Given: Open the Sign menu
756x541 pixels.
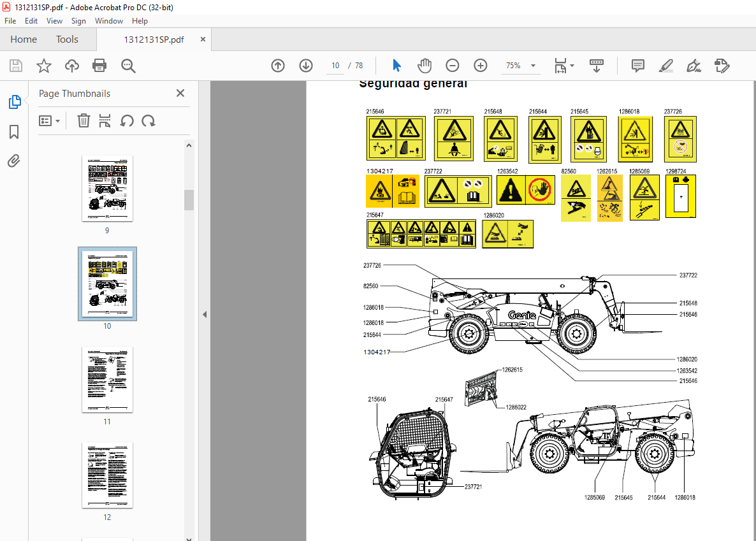Looking at the screenshot, I should pyautogui.click(x=78, y=21).
